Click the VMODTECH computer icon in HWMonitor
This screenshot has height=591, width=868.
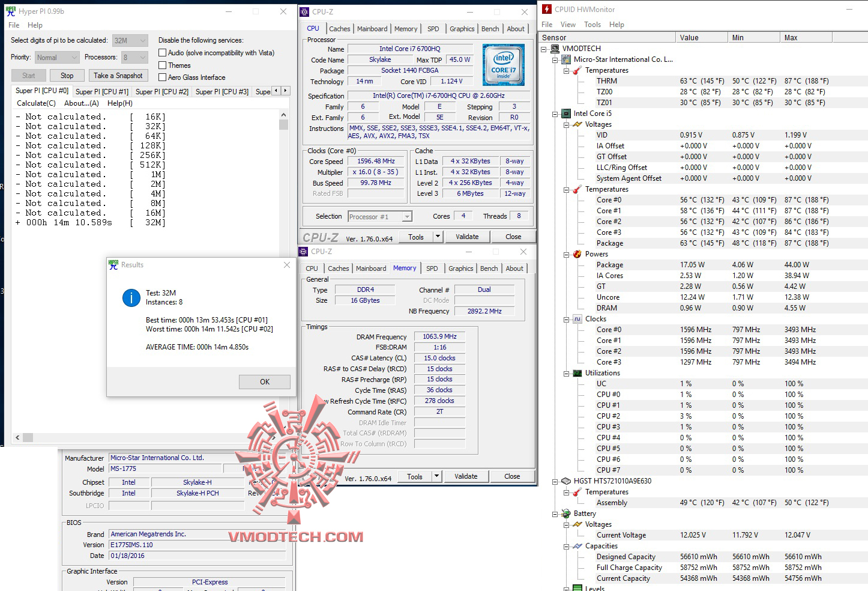pyautogui.click(x=555, y=49)
